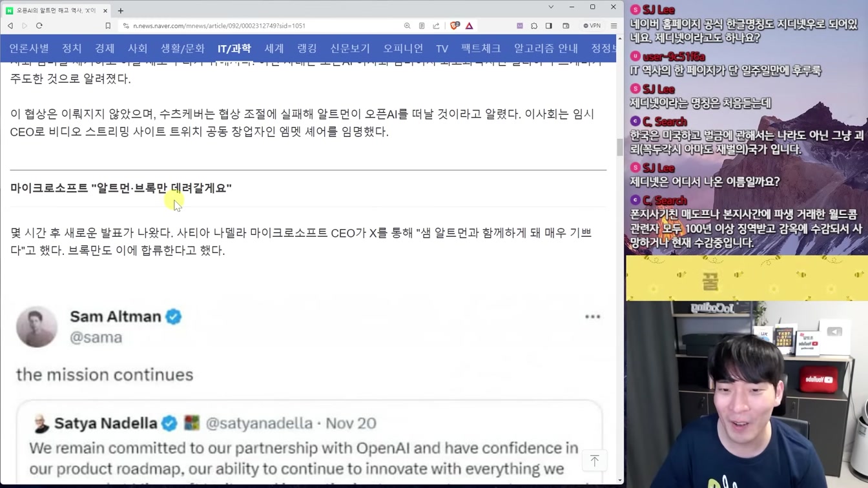Click the @sama handle
Screen dimensions: 868x488
(x=96, y=337)
